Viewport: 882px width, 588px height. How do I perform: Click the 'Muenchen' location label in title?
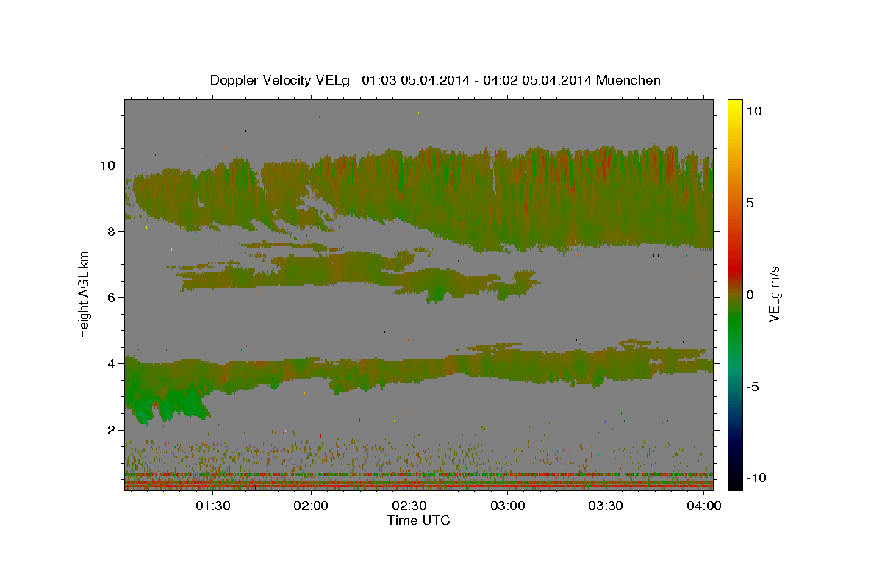pos(628,80)
